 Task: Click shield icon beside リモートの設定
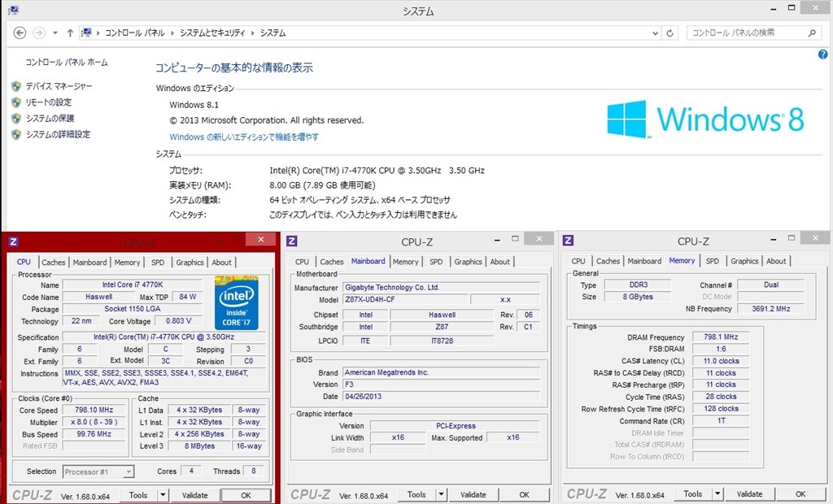click(x=16, y=102)
